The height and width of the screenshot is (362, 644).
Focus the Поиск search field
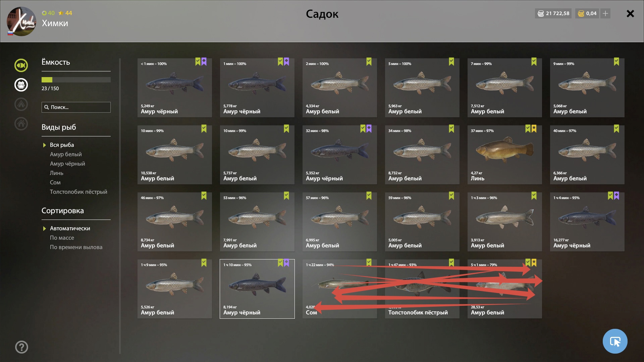click(76, 107)
